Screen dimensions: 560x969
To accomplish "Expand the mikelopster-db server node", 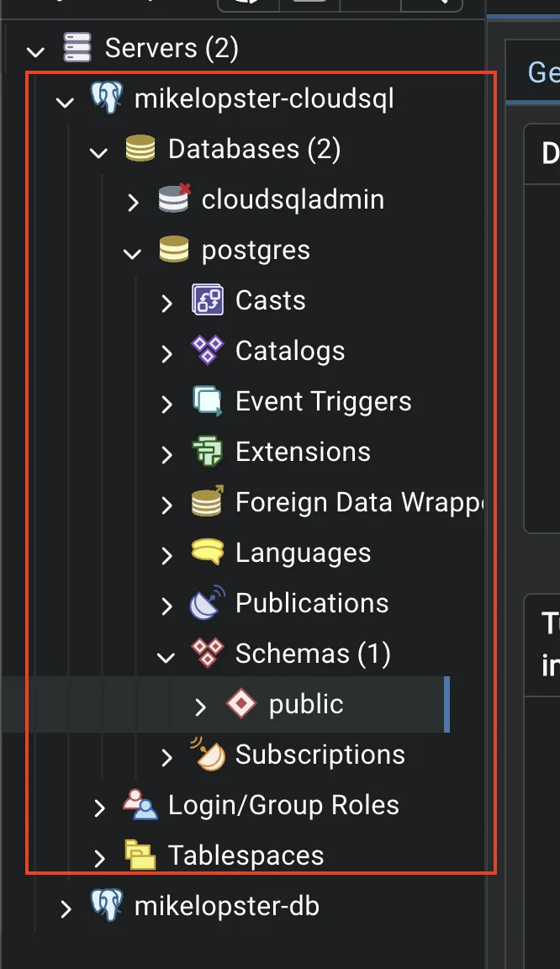I will point(66,908).
